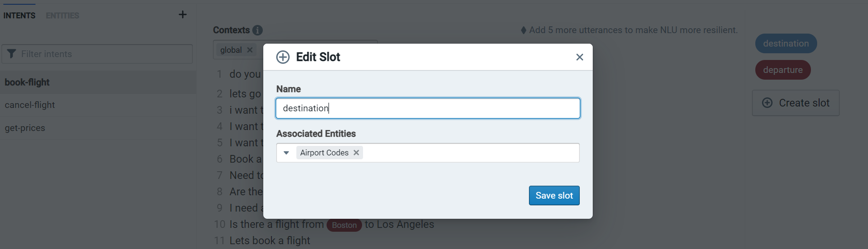Click the filter funnel icon
Viewport: 868px width, 249px height.
(x=12, y=54)
